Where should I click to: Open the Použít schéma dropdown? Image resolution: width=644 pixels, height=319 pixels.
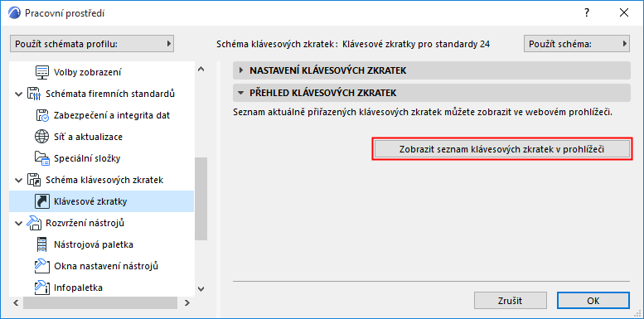tap(577, 44)
